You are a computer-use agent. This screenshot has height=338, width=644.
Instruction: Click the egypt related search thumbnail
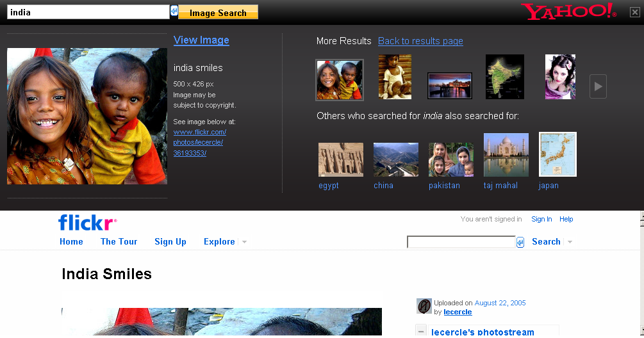click(340, 159)
